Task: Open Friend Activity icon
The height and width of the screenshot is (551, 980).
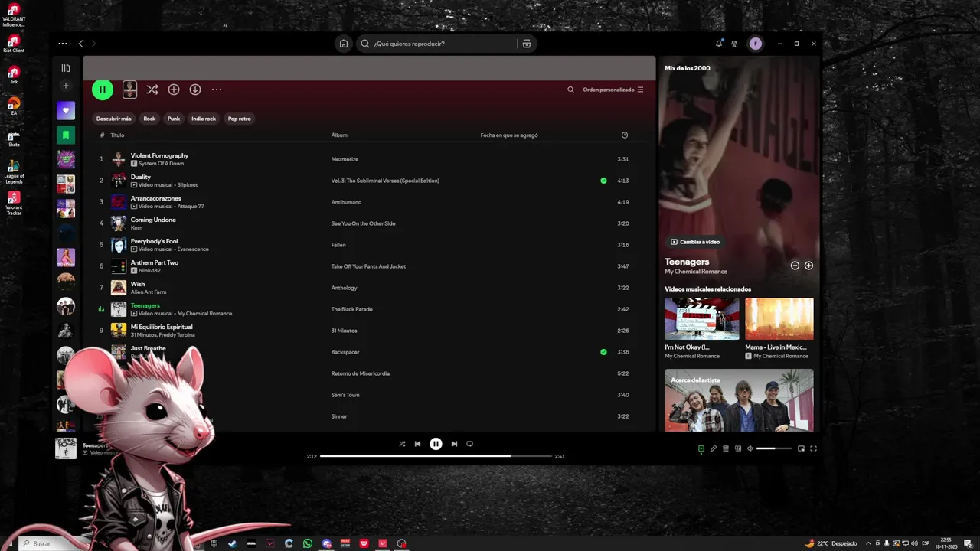Action: [734, 44]
